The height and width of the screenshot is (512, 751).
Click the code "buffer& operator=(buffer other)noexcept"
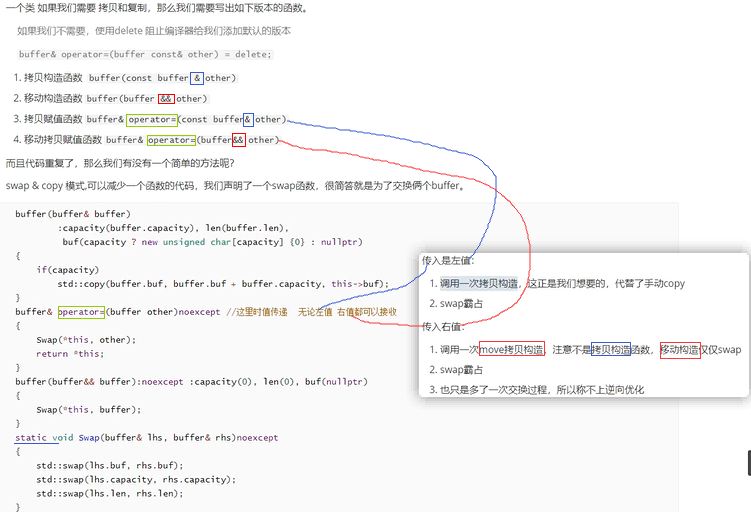pos(117,312)
